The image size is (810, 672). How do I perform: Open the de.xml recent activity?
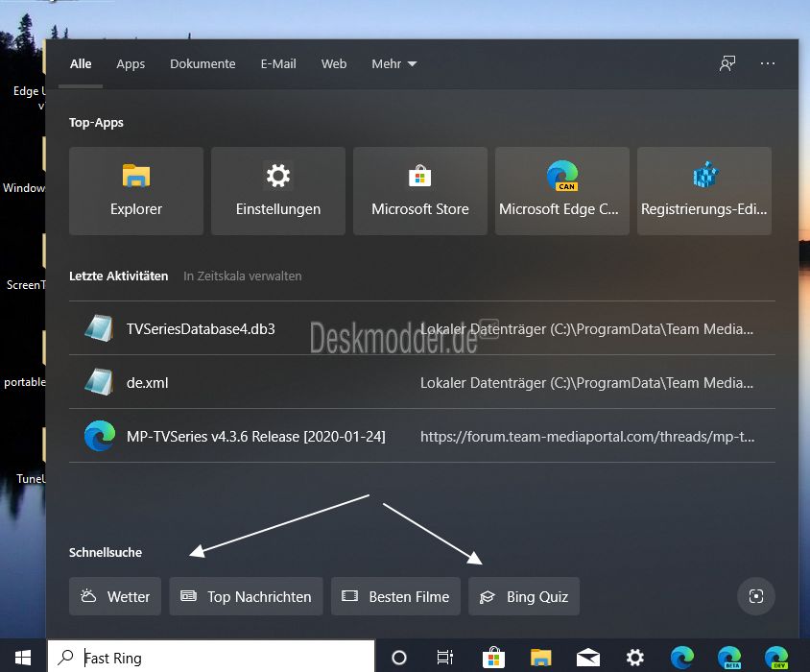[422, 382]
